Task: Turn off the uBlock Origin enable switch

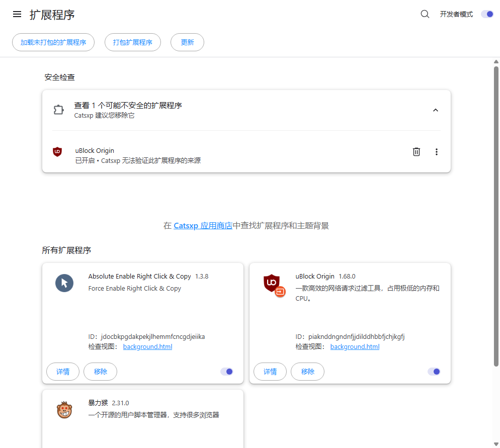Action: 434,372
